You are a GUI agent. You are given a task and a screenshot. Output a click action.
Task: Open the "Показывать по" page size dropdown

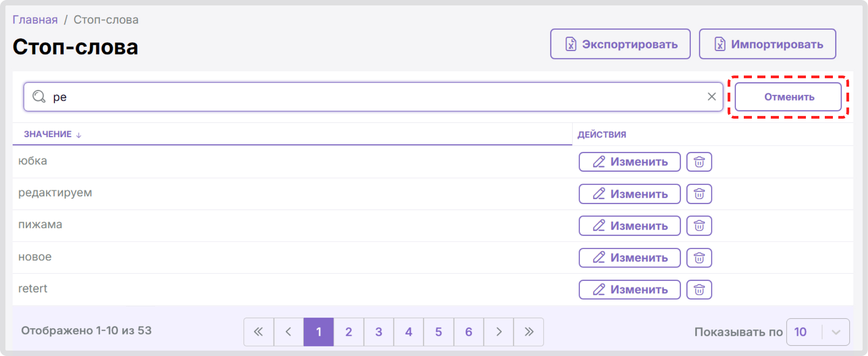tap(818, 332)
